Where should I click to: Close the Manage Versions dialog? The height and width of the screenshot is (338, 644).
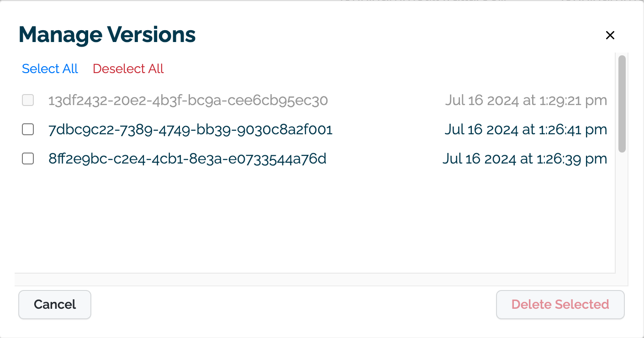(610, 35)
